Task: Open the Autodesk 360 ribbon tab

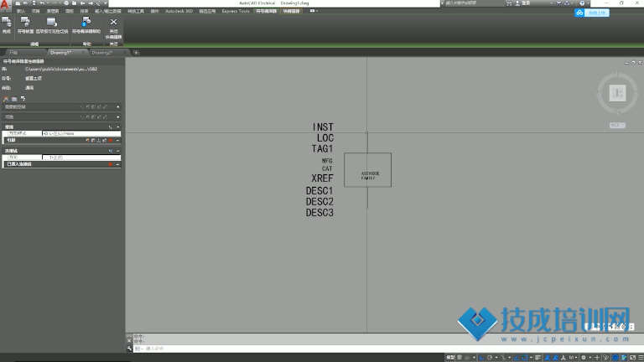Action: [179, 11]
